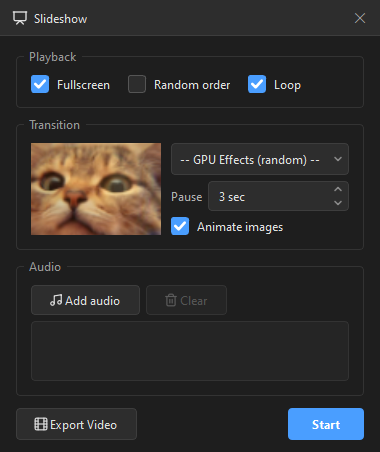The image size is (380, 452).
Task: Click the Audio group heading
Action: (x=45, y=267)
